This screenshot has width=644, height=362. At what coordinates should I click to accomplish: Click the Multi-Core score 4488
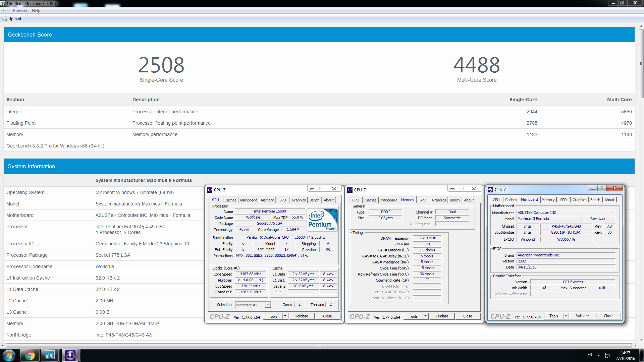point(477,65)
